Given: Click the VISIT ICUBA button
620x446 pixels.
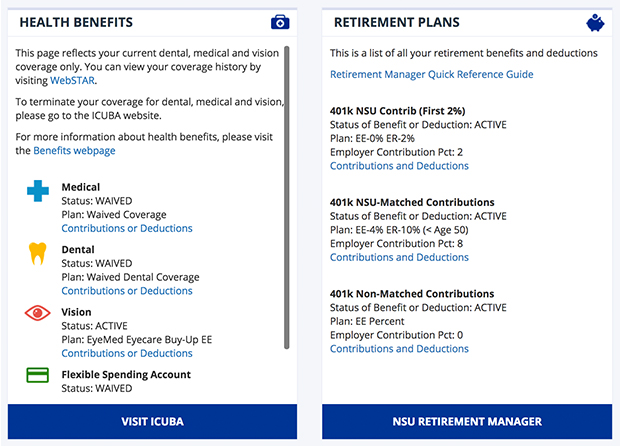Looking at the screenshot, I should click(152, 421).
